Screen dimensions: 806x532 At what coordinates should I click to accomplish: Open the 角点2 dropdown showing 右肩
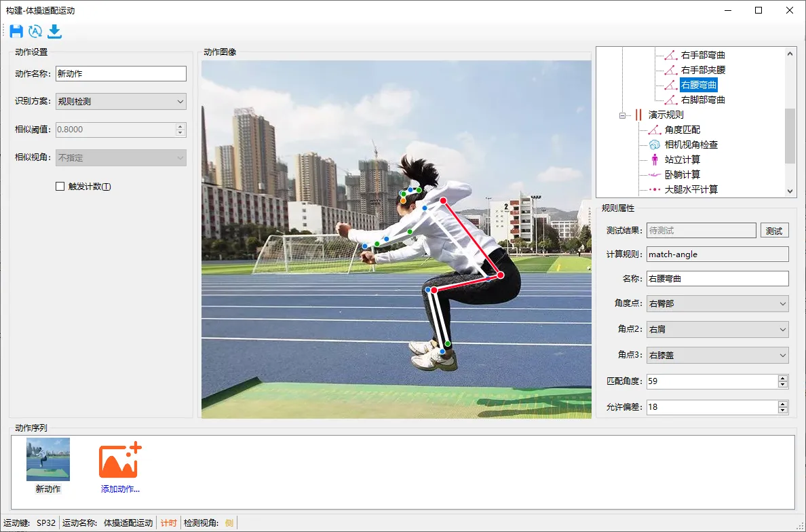(717, 330)
